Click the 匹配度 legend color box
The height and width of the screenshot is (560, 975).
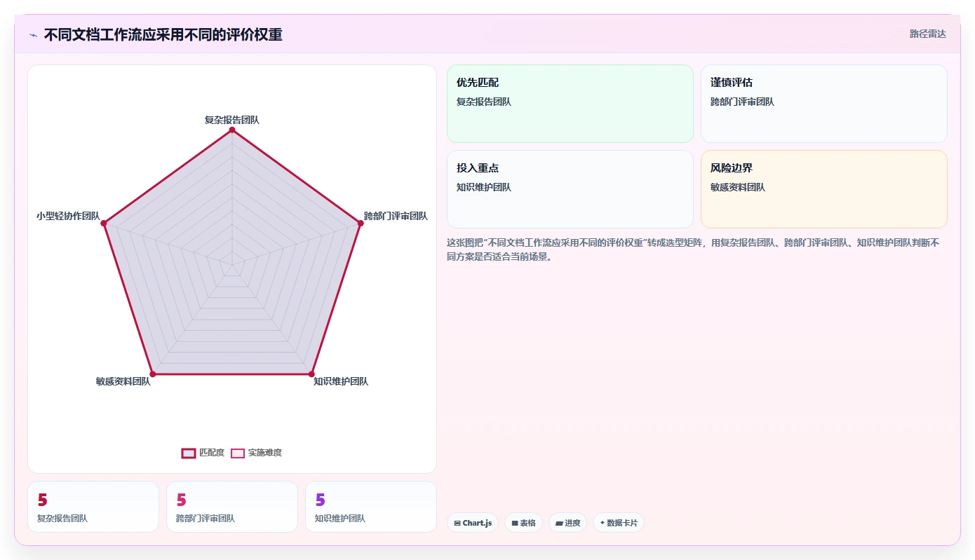189,453
